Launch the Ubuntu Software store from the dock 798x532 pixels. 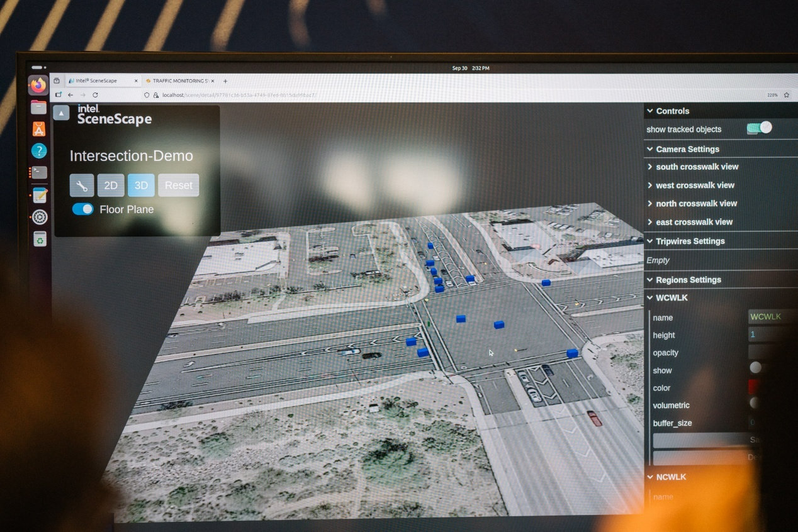(39, 129)
